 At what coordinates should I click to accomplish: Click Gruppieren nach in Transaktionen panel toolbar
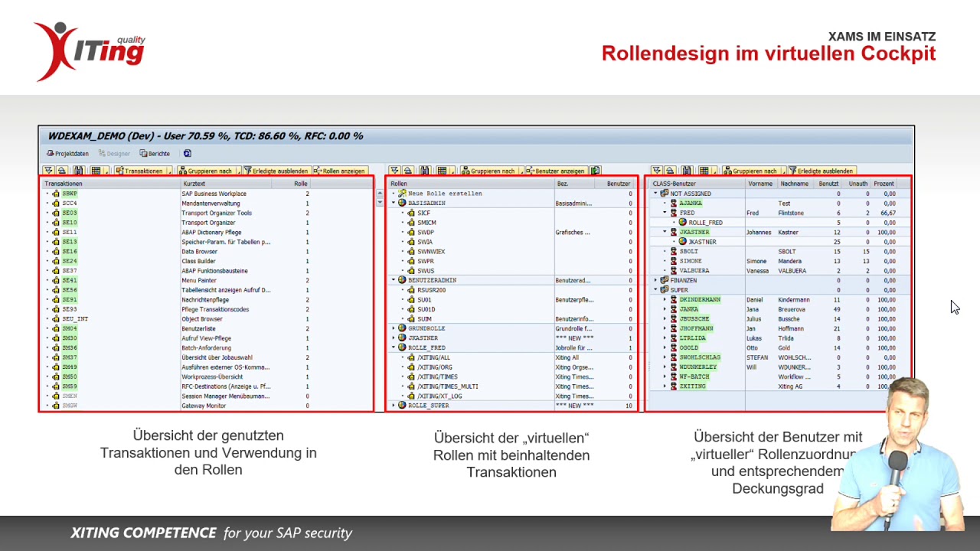point(208,171)
